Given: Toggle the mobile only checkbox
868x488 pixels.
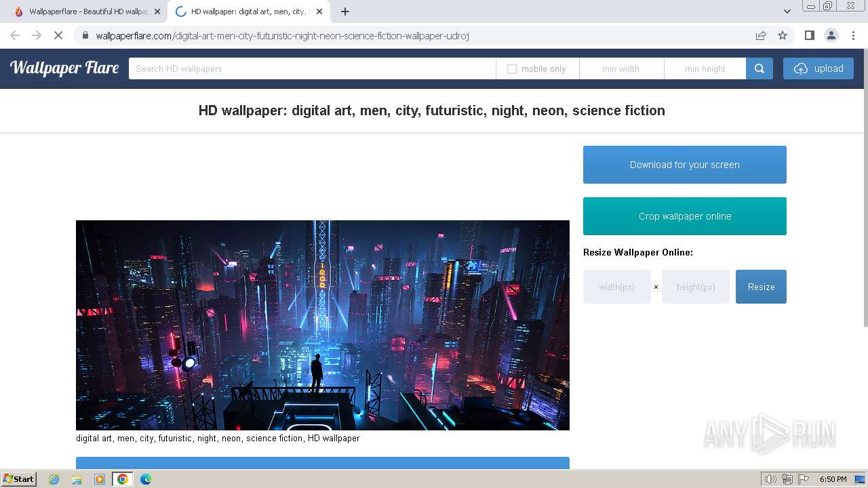Looking at the screenshot, I should click(x=512, y=69).
